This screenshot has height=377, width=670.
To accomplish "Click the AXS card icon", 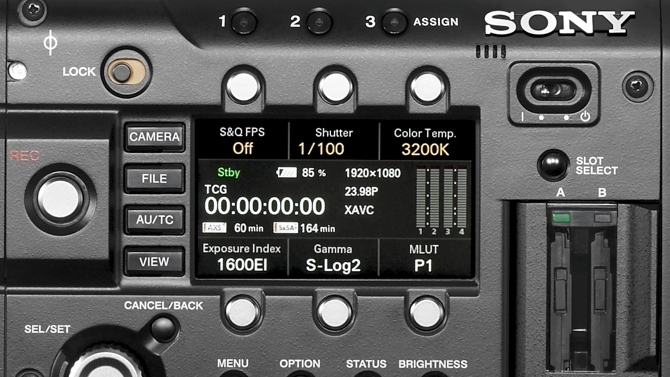I will click(215, 228).
